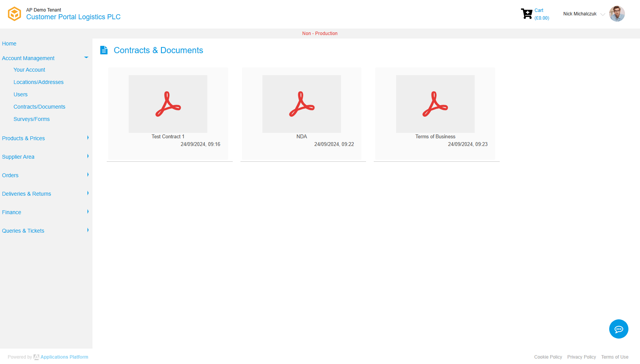The image size is (640, 364).
Task: Open Locations/Addresses in the sidebar
Action: click(x=39, y=82)
